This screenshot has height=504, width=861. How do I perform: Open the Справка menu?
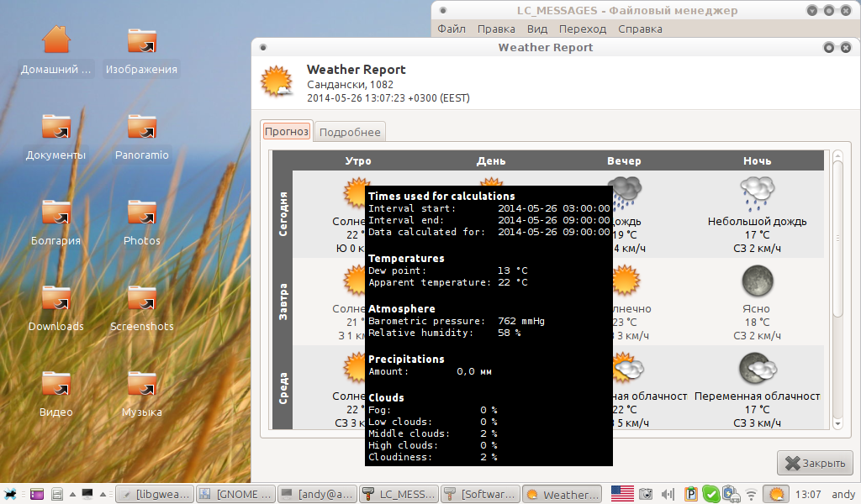click(640, 29)
